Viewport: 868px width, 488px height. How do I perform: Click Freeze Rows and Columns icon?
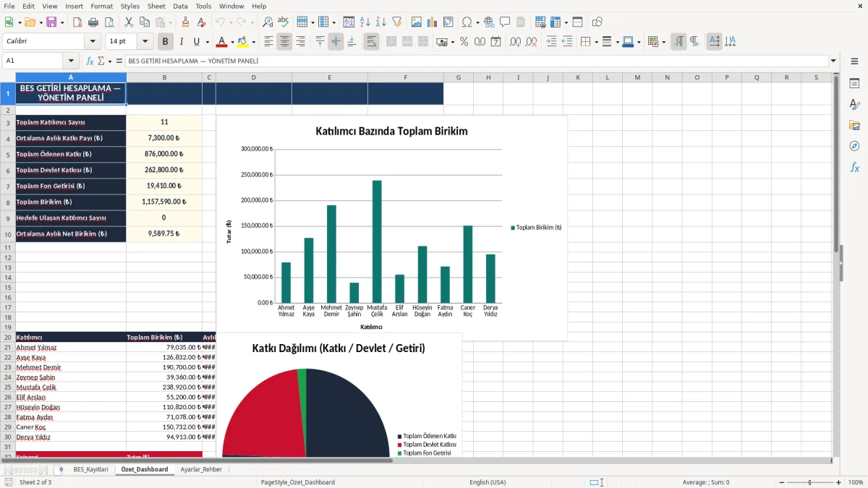click(556, 22)
